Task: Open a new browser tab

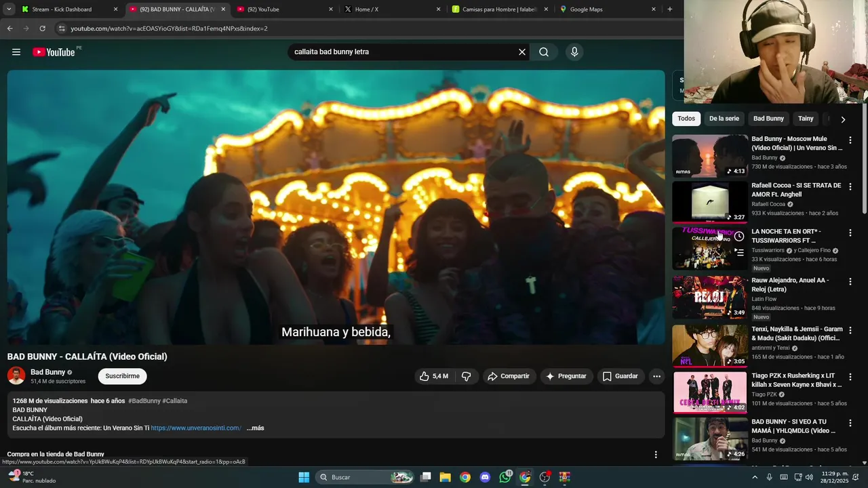Action: [x=670, y=9]
